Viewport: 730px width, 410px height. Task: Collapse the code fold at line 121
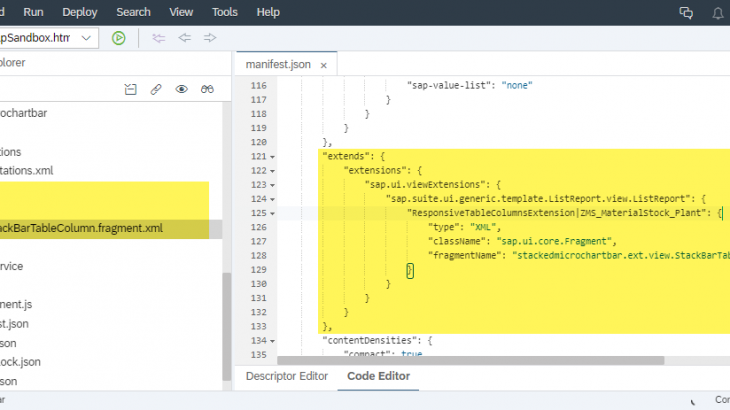pyautogui.click(x=272, y=157)
